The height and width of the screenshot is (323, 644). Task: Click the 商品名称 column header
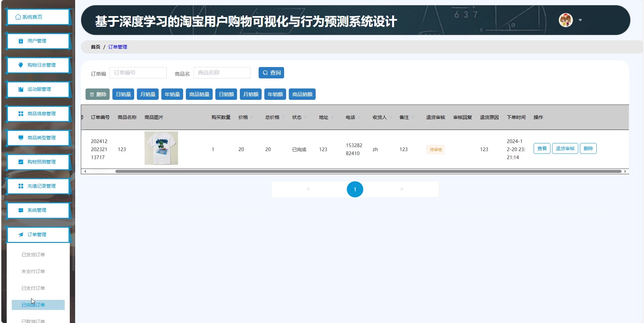127,117
